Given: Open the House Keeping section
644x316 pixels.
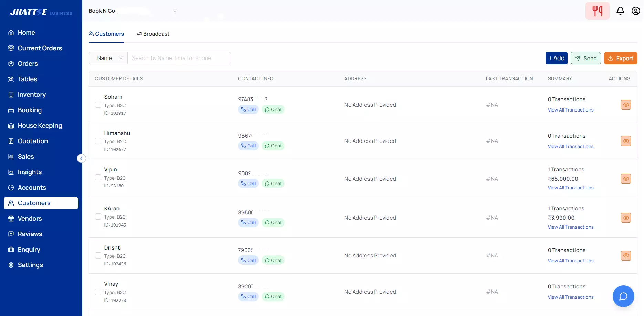Looking at the screenshot, I should click(x=40, y=126).
